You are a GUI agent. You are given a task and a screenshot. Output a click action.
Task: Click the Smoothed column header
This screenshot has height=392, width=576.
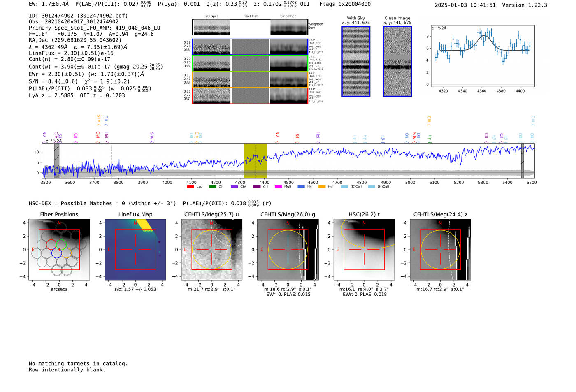tap(288, 16)
